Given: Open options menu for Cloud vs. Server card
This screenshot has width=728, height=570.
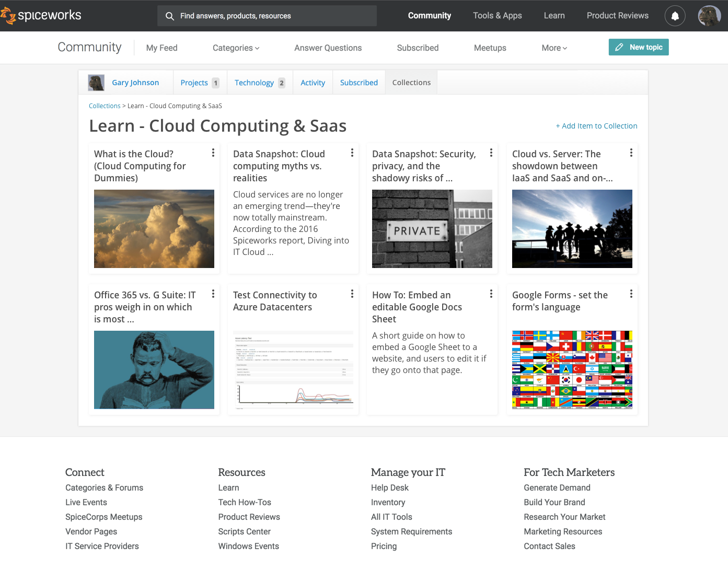Looking at the screenshot, I should [631, 153].
